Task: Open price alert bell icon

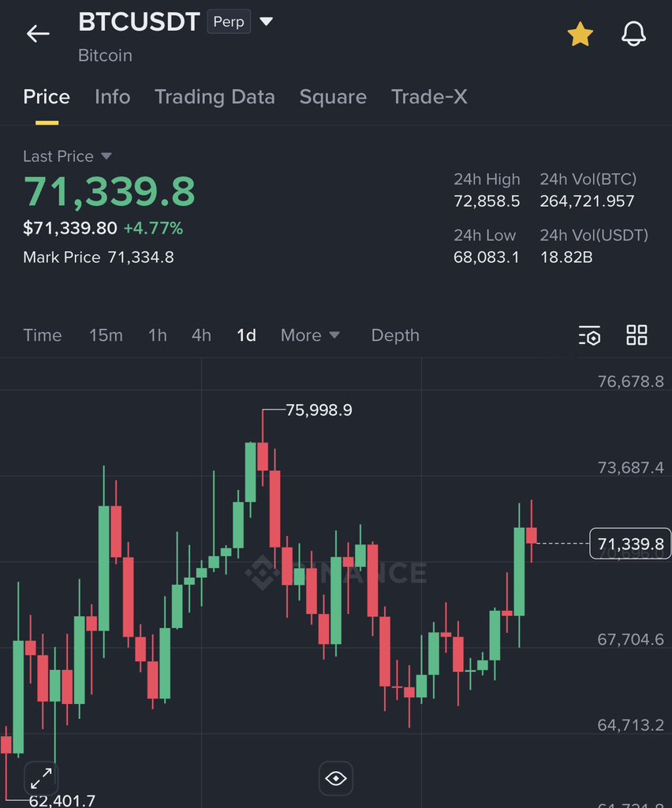Action: click(x=633, y=34)
